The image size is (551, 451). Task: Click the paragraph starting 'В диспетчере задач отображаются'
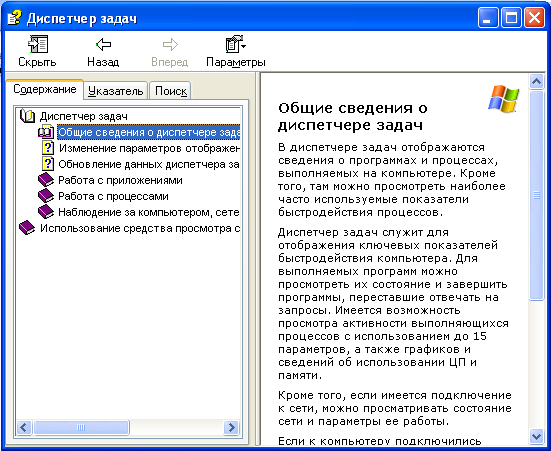[x=392, y=180]
